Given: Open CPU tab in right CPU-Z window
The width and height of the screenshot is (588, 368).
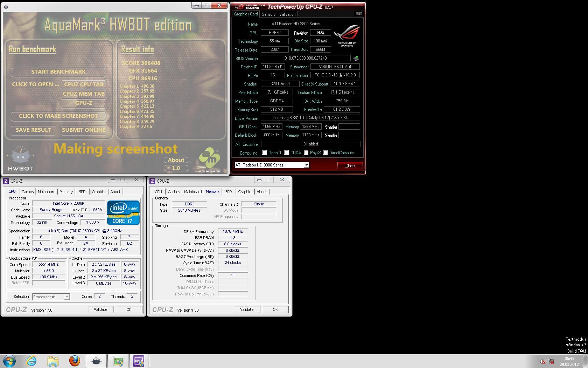Looking at the screenshot, I should coord(159,192).
